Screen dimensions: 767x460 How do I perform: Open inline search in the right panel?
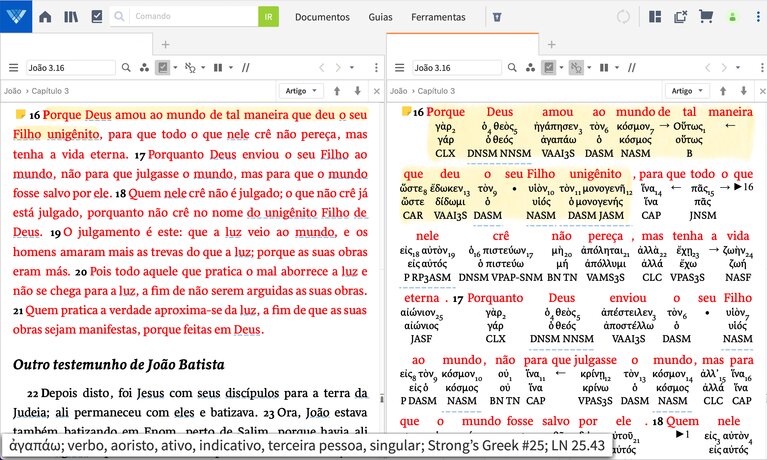pos(512,68)
